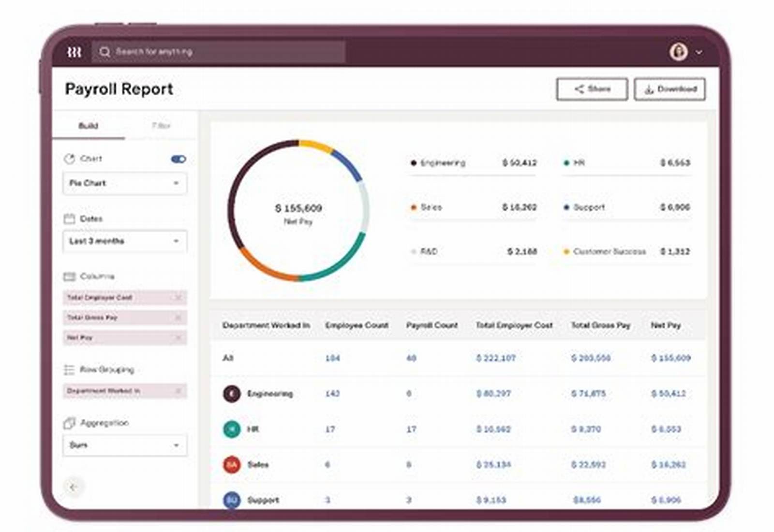The width and height of the screenshot is (774, 532).
Task: Sort by Employee Count column header
Action: (x=357, y=325)
